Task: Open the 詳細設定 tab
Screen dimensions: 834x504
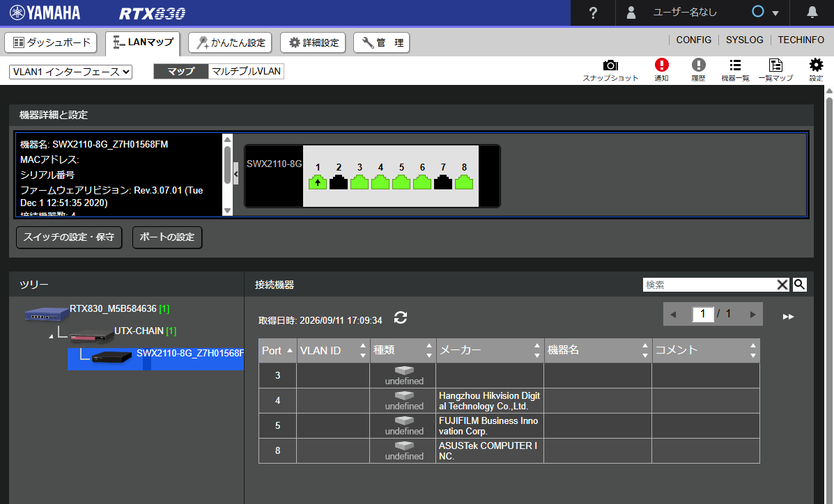Action: pyautogui.click(x=313, y=42)
